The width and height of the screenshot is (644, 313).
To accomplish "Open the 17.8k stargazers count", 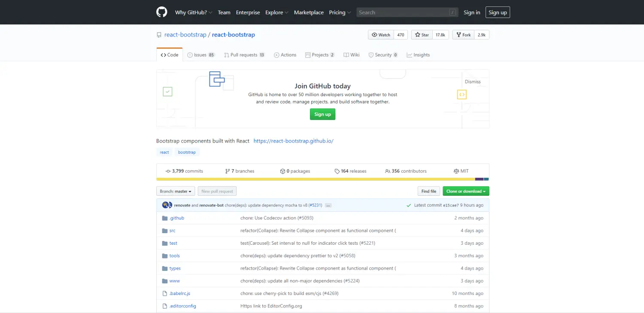I will [440, 35].
